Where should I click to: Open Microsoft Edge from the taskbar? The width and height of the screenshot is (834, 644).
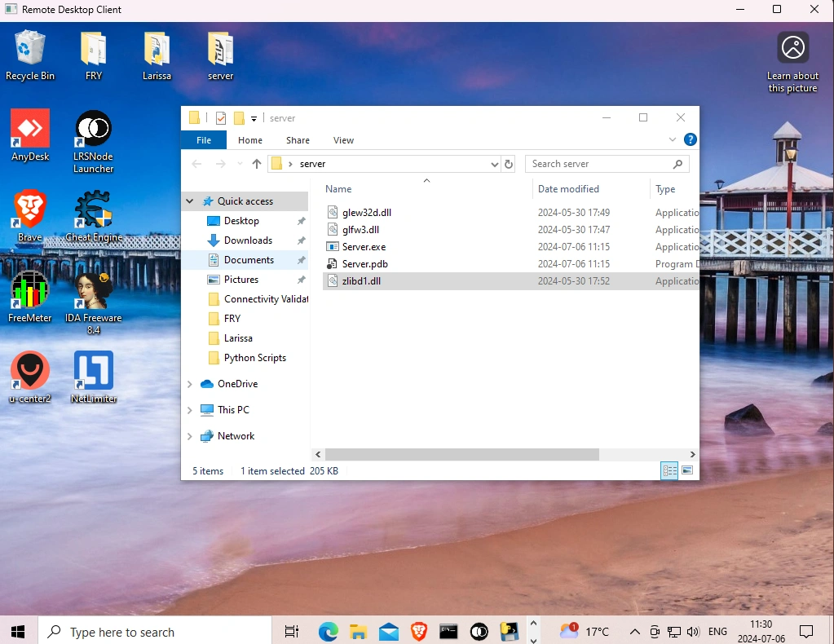[329, 631]
